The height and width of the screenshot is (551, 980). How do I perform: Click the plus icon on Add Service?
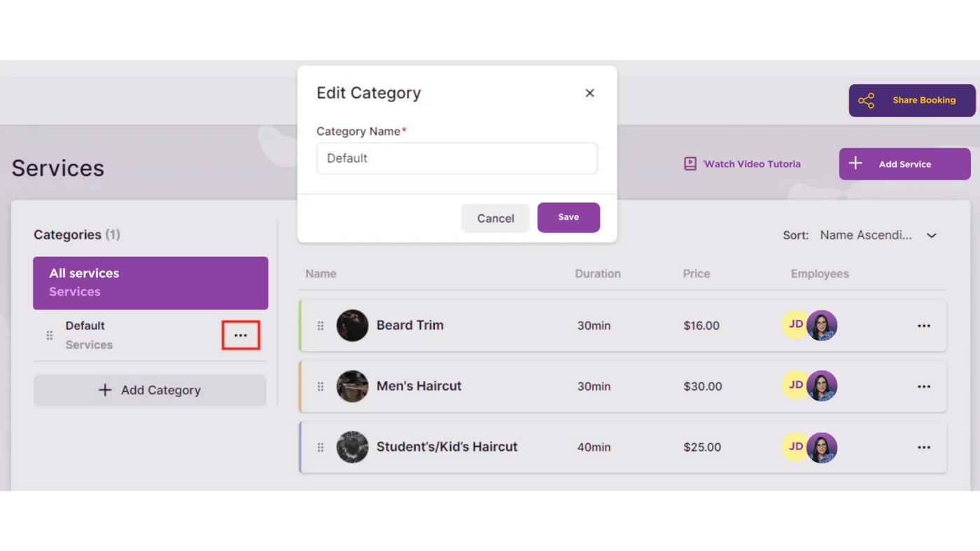point(855,164)
